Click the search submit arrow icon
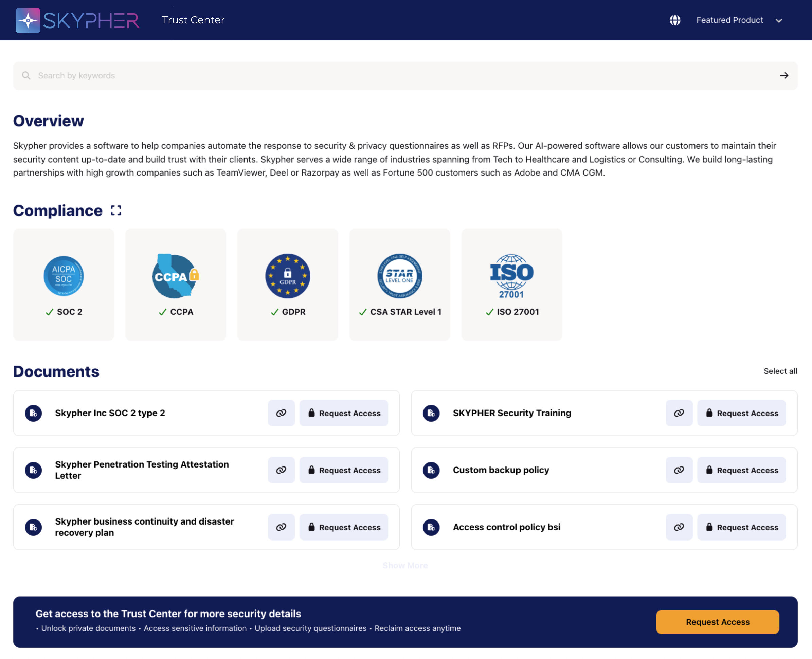Image resolution: width=812 pixels, height=659 pixels. click(x=784, y=75)
